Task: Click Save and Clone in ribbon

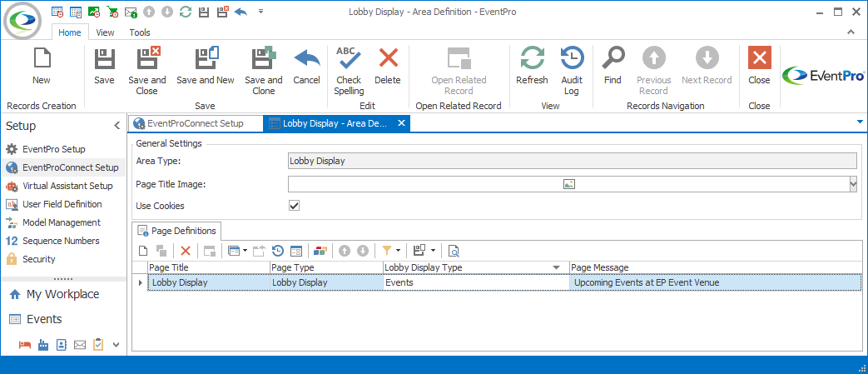Action: 264,71
